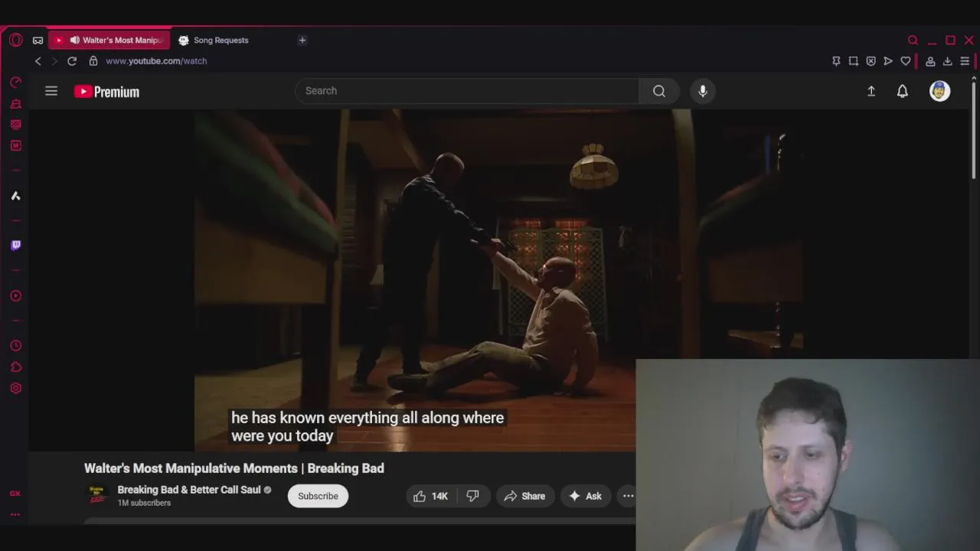
Task: Open the Aria AI icon in sidebar
Action: tap(15, 196)
